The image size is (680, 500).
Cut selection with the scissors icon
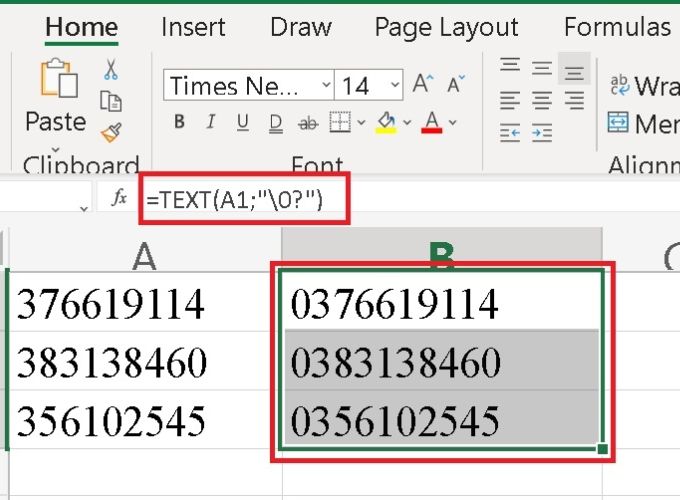[111, 69]
